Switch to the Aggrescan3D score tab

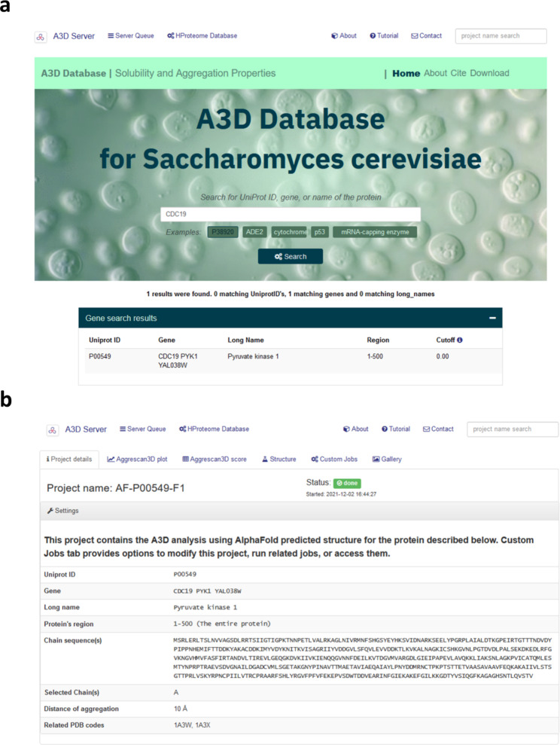click(216, 459)
